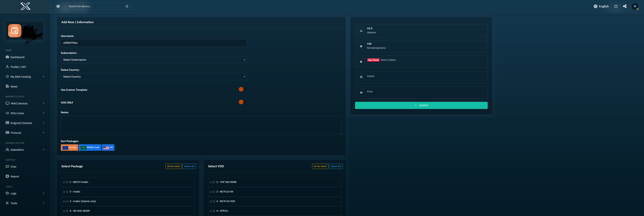Open Profile / API page

[16, 67]
